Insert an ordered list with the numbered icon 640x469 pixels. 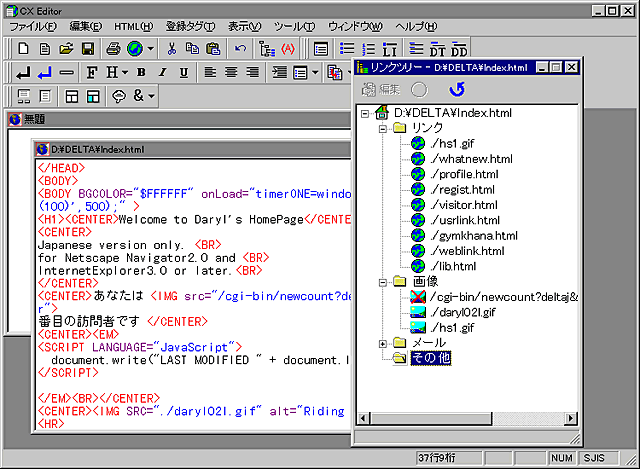[x=368, y=49]
